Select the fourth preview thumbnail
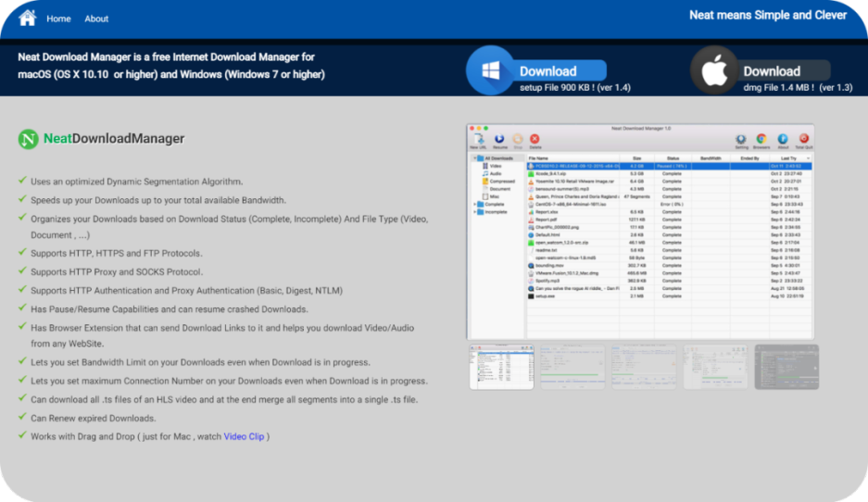 point(715,367)
